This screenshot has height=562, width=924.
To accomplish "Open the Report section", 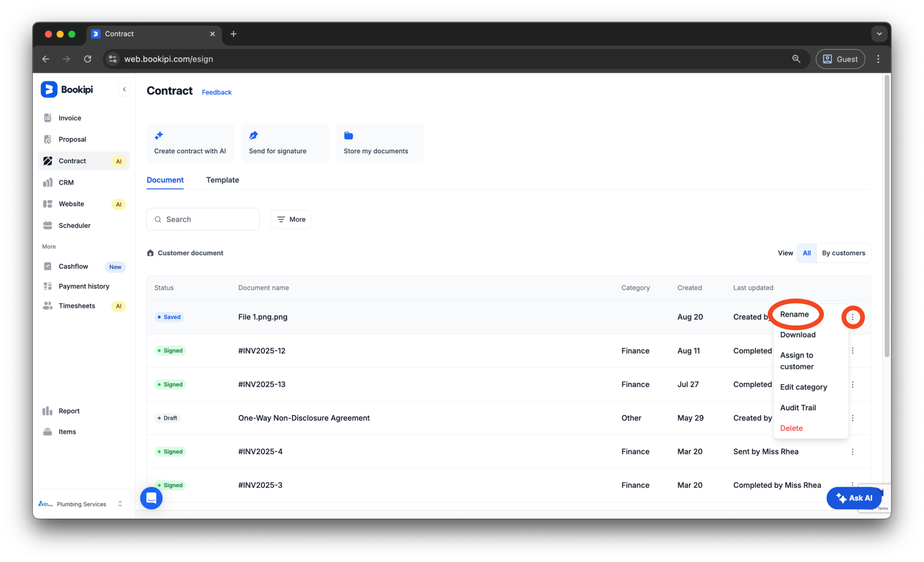I will [69, 411].
